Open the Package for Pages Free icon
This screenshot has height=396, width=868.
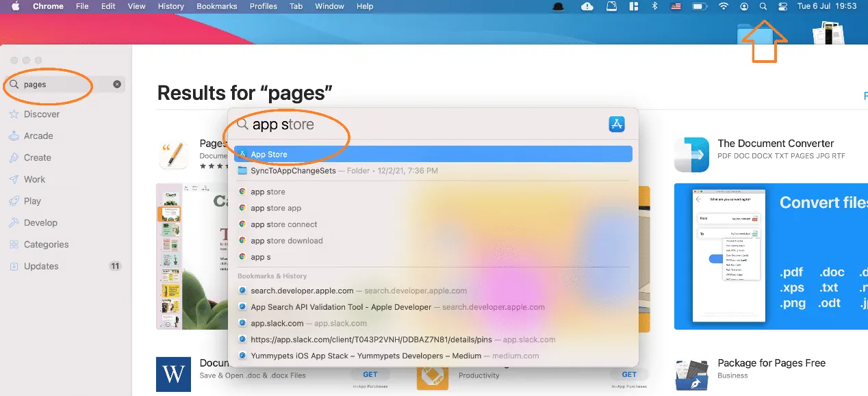click(x=691, y=373)
